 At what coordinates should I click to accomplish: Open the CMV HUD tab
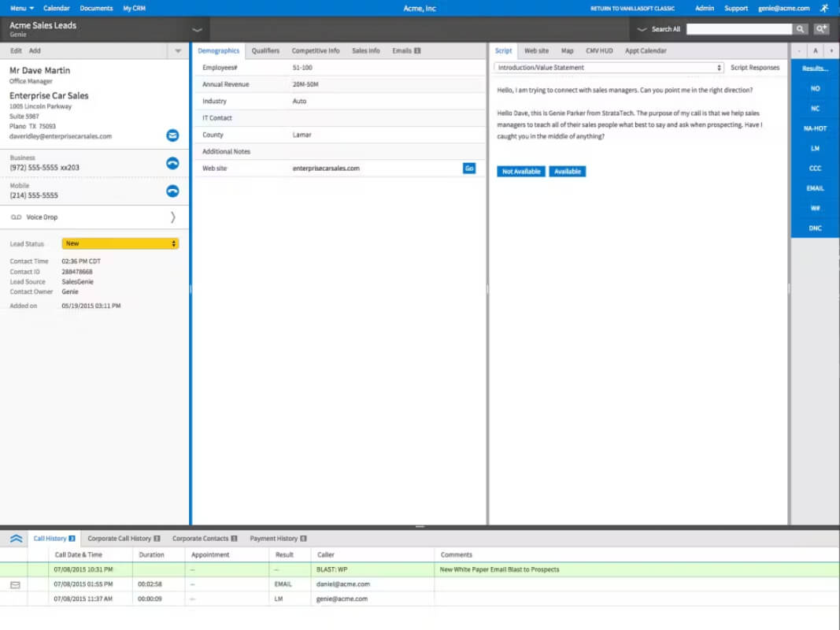(x=599, y=51)
